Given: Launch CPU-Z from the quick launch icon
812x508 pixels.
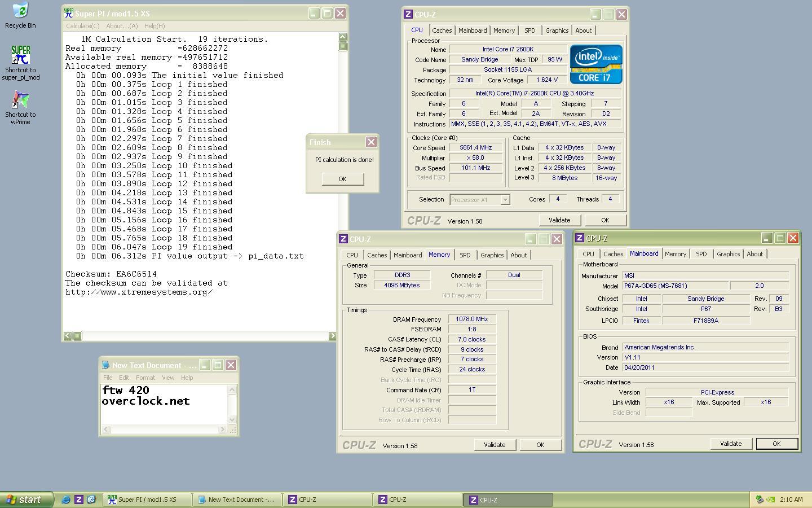Looking at the screenshot, I should pyautogui.click(x=78, y=500).
